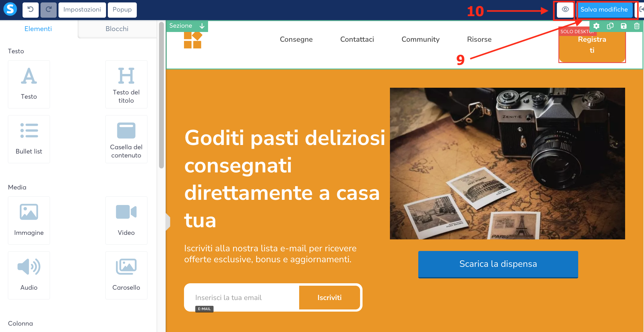Screen dimensions: 644x332
Task: Toggle page preview eye icon
Action: coord(565,10)
